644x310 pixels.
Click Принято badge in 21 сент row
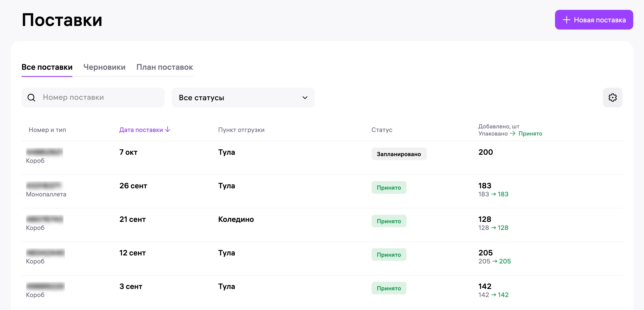(389, 221)
